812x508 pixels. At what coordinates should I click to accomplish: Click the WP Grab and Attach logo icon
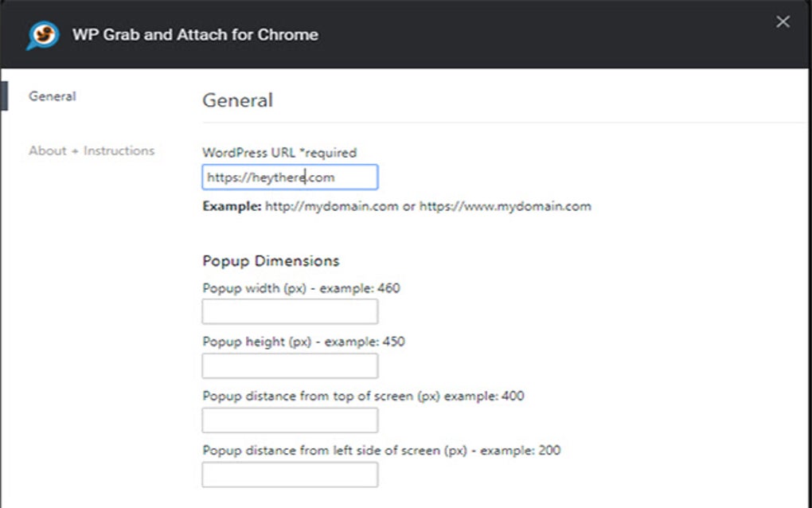(x=42, y=35)
